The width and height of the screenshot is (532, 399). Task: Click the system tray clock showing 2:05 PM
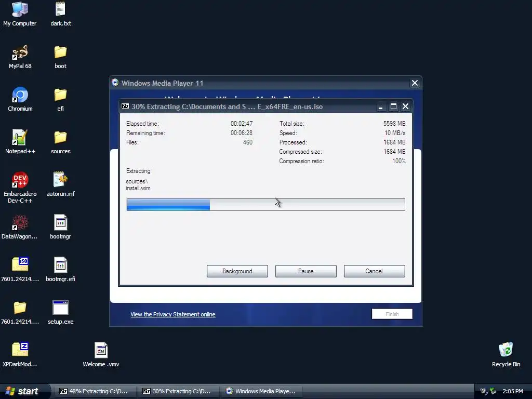513,391
